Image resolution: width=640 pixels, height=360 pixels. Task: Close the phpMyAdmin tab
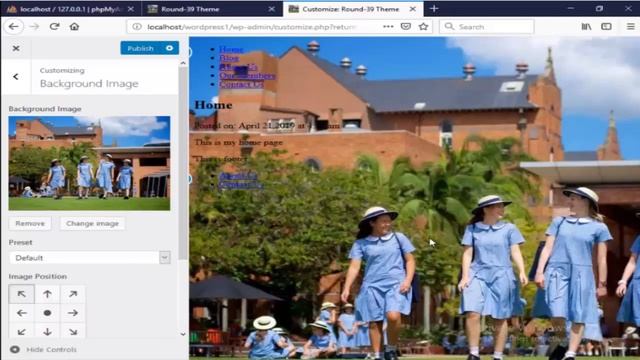pyautogui.click(x=131, y=9)
